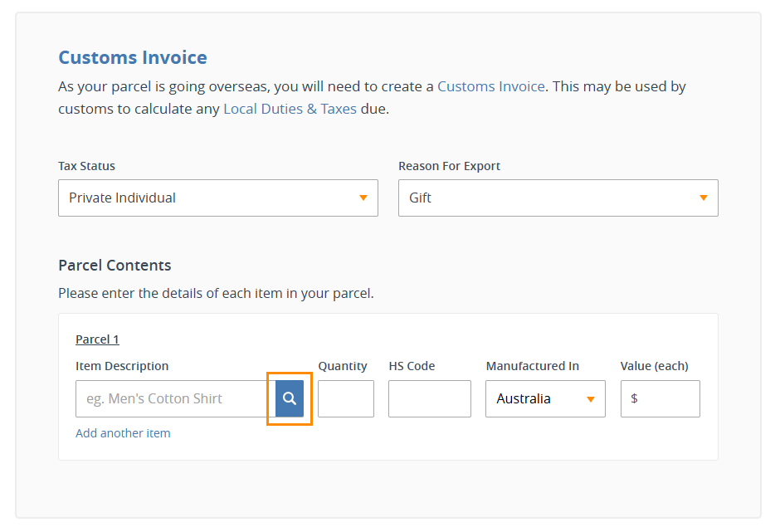Open the Customs Invoice link in the paragraph
This screenshot has height=532, width=775.
pos(490,86)
